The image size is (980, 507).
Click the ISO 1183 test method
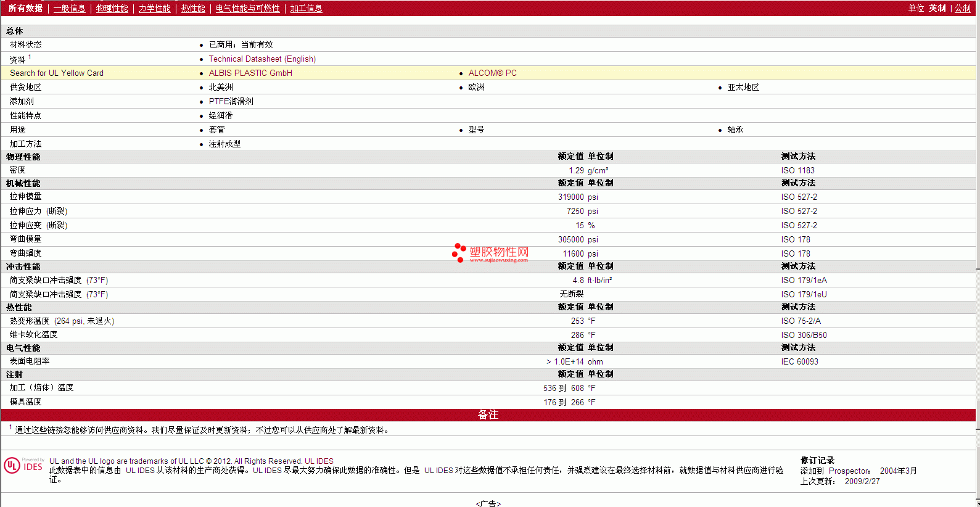pyautogui.click(x=798, y=171)
